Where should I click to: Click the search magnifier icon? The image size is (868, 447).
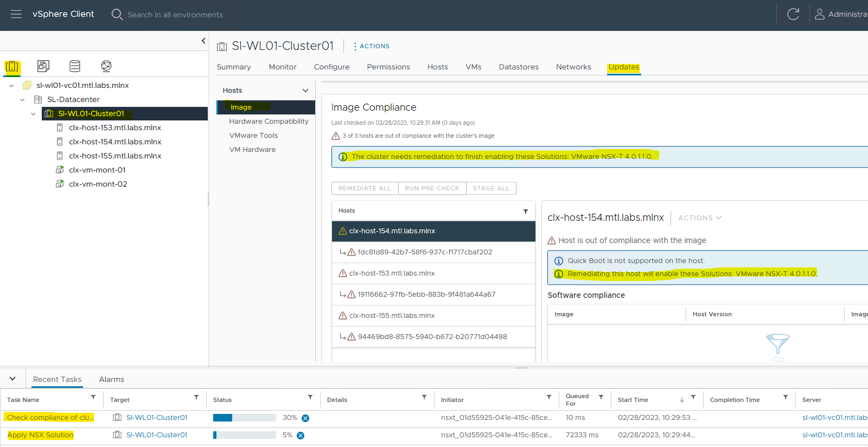tap(117, 14)
